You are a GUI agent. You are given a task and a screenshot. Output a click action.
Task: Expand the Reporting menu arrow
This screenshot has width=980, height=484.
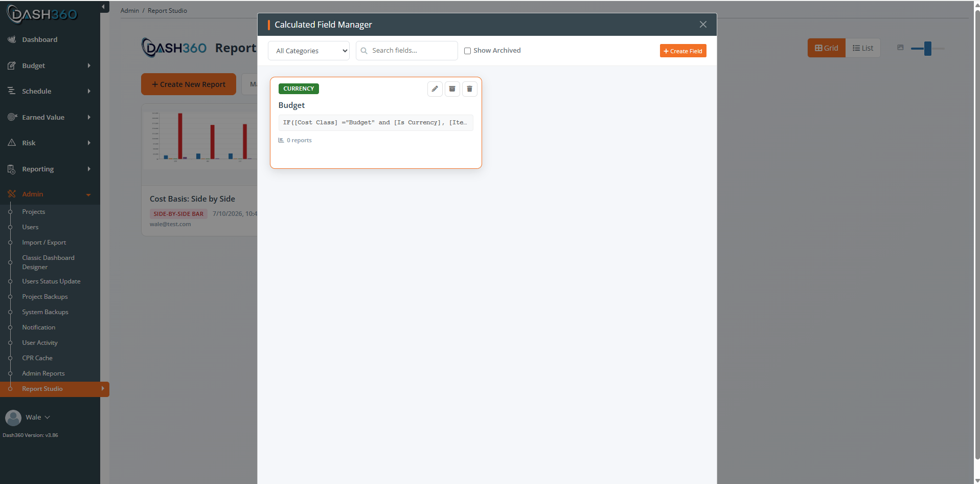(89, 169)
